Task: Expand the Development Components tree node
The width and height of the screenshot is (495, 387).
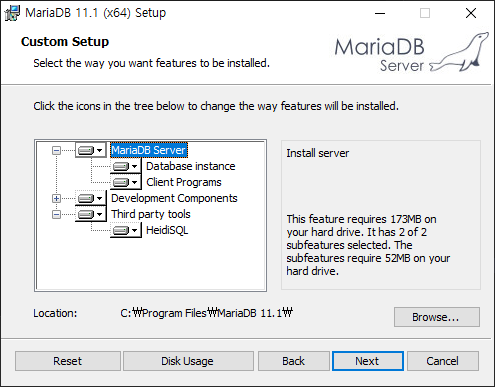Action: click(56, 198)
